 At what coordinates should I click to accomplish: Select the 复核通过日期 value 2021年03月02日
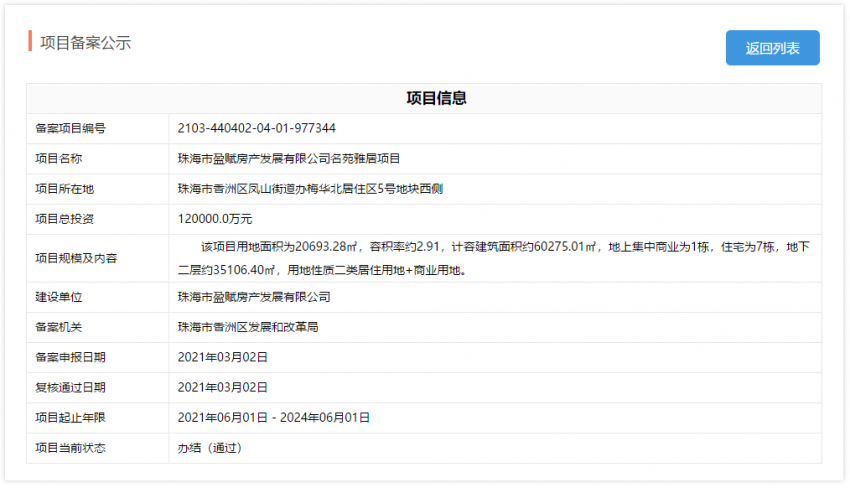pos(223,388)
